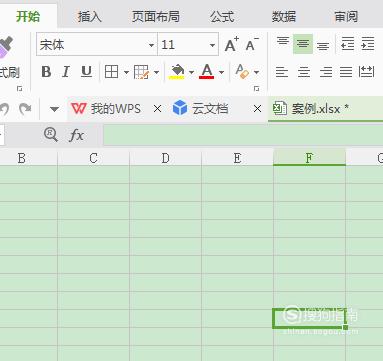Select column E header
The width and height of the screenshot is (383, 361).
pyautogui.click(x=237, y=158)
